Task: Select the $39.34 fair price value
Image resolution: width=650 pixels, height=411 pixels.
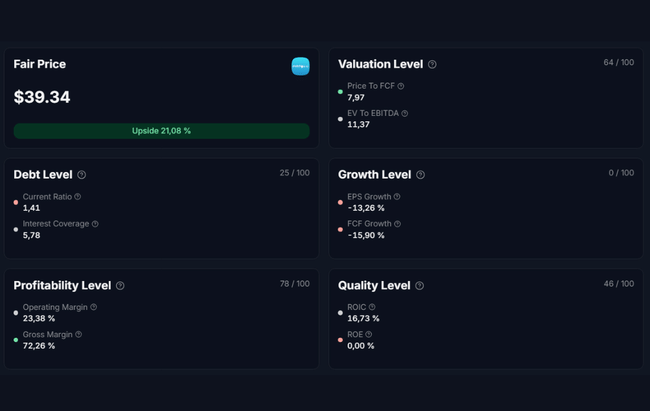Action: coord(42,97)
